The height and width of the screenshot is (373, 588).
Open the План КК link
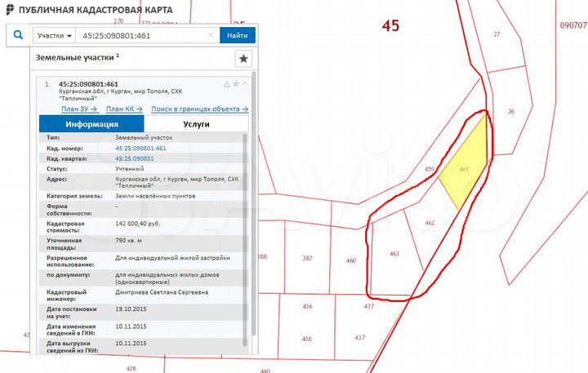[124, 109]
